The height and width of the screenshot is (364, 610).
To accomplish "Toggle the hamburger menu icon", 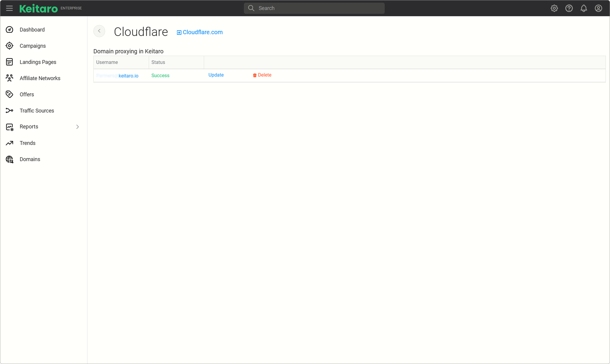I will pos(9,8).
